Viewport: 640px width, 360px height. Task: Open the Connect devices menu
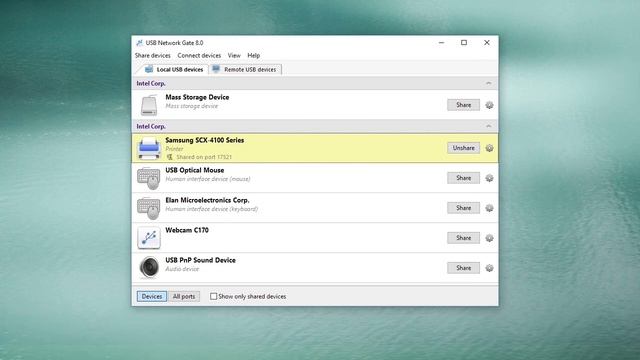coord(199,56)
